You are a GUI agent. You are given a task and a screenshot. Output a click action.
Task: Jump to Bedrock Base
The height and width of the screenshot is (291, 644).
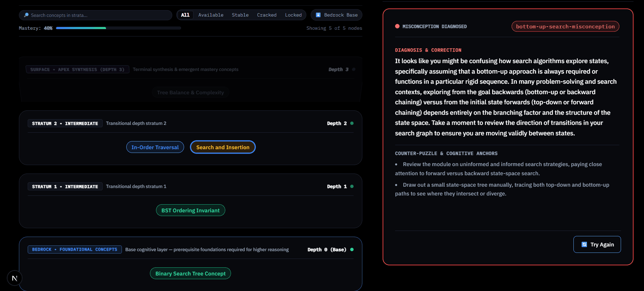point(336,15)
